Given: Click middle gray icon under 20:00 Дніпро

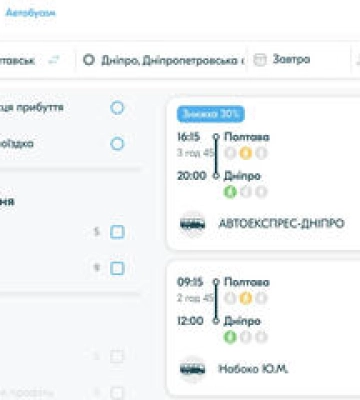Looking at the screenshot, I should pos(246,192).
